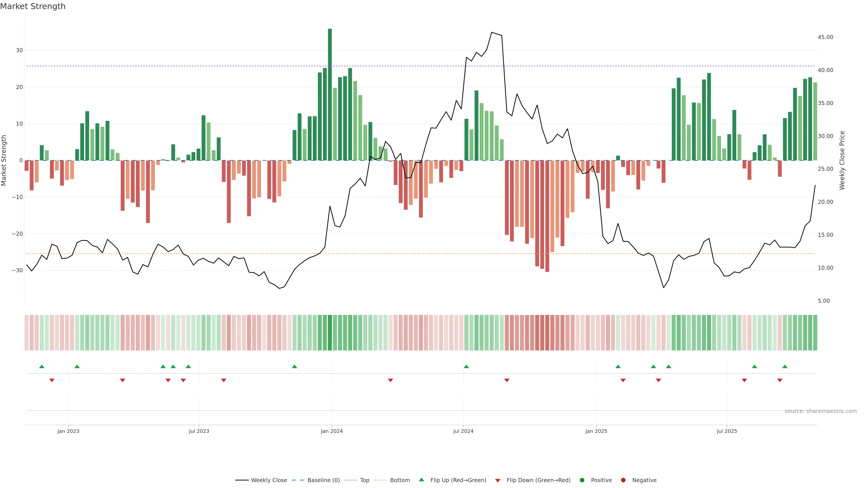Click the Market Strength chart title

pyautogui.click(x=33, y=6)
